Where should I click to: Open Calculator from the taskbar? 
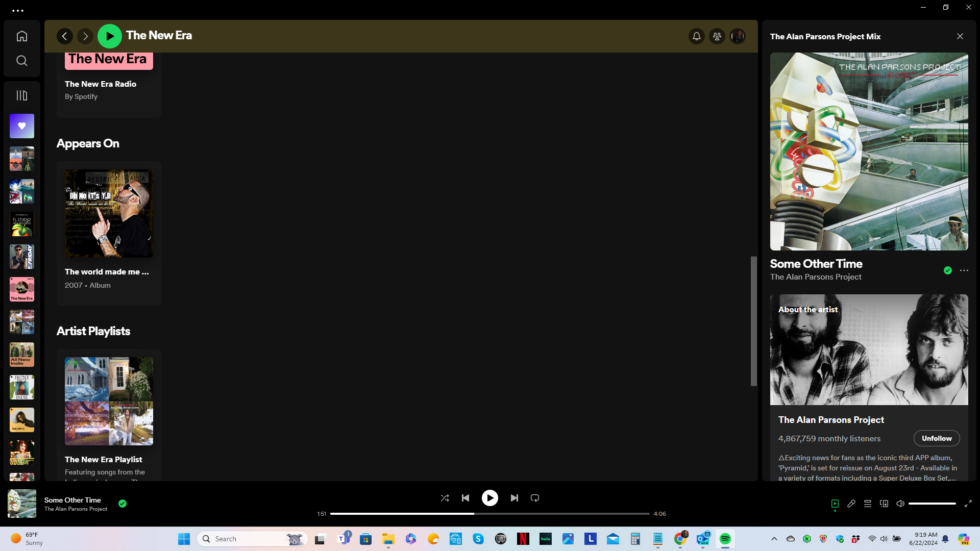(635, 539)
